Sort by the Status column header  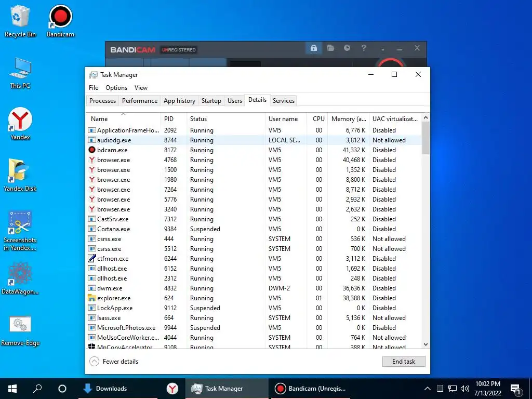(x=225, y=119)
